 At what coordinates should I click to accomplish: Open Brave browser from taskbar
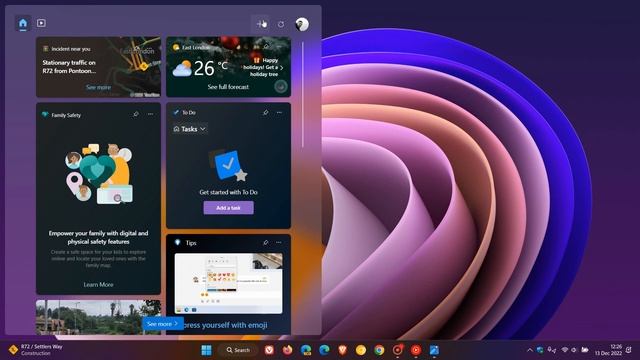pyautogui.click(x=342, y=350)
